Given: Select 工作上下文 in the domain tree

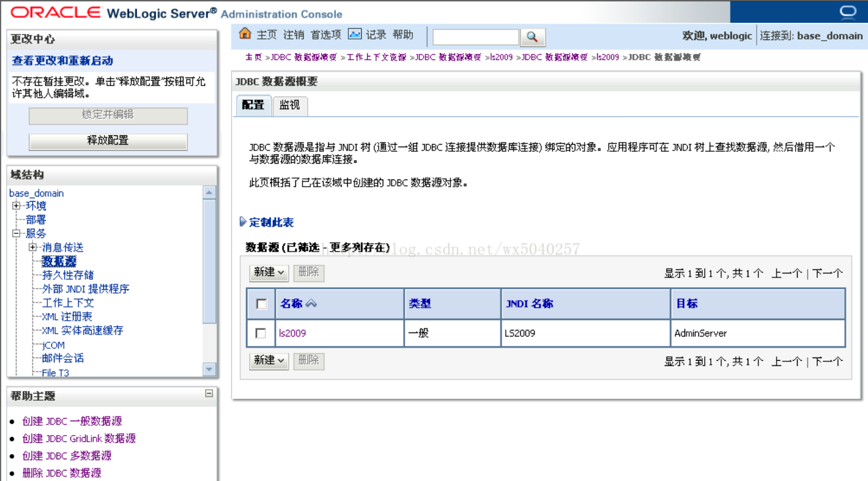Looking at the screenshot, I should tap(68, 303).
